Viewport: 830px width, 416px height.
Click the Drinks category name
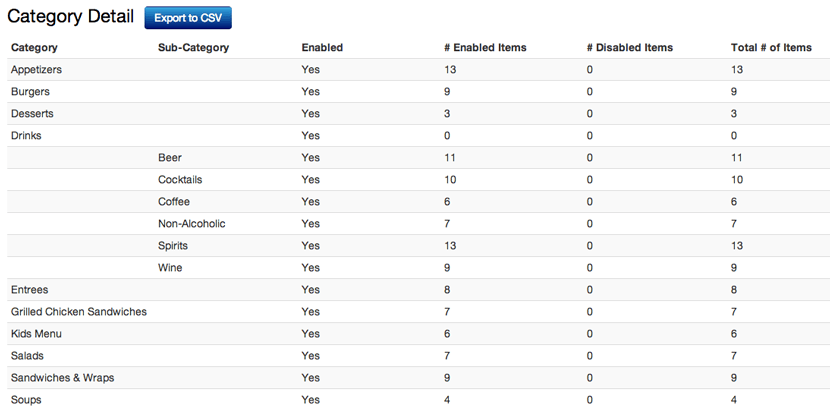[26, 135]
